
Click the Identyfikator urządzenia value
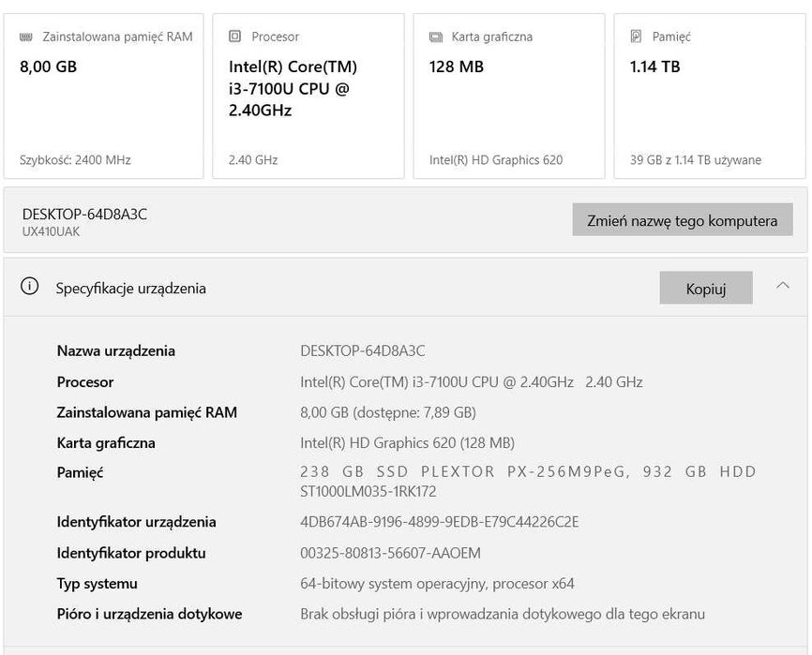pos(439,522)
